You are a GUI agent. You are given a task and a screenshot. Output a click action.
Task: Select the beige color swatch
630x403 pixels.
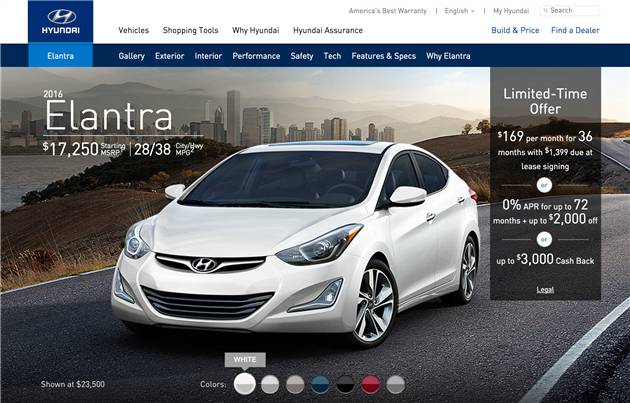tap(295, 384)
